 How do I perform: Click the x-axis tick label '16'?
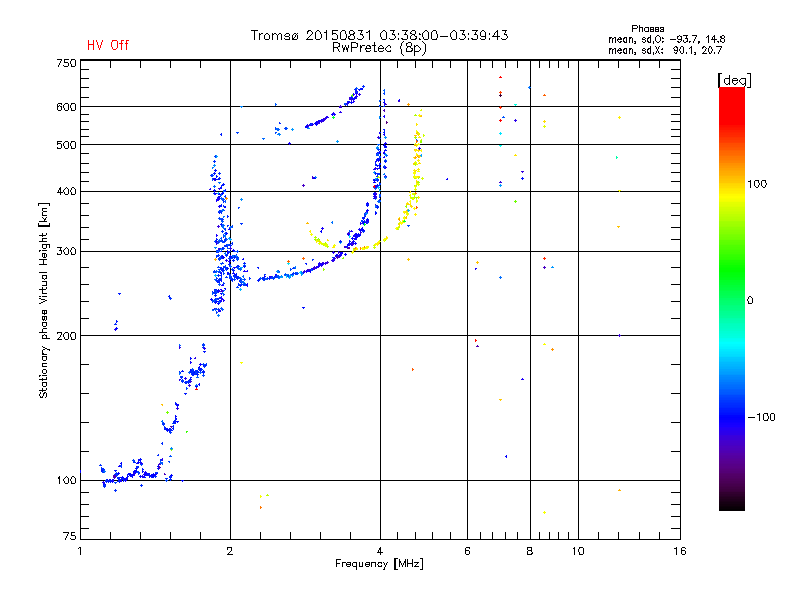pos(680,551)
